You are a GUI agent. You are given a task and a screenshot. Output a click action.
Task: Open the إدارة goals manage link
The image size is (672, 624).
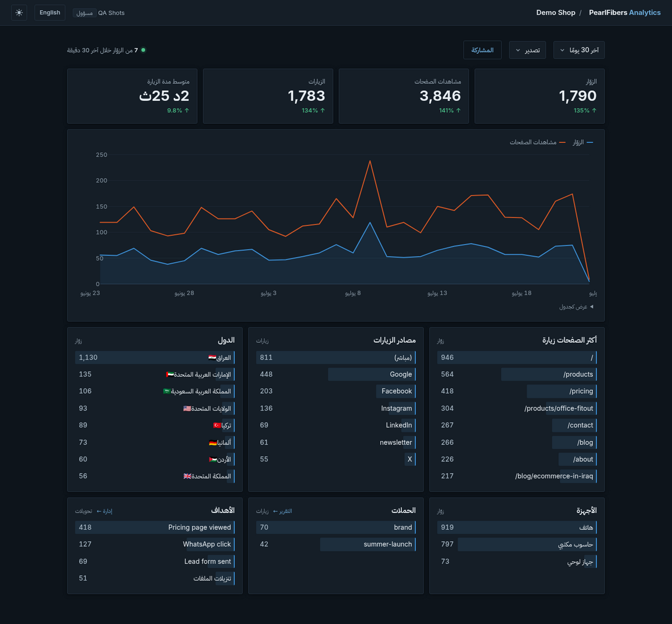tap(104, 511)
